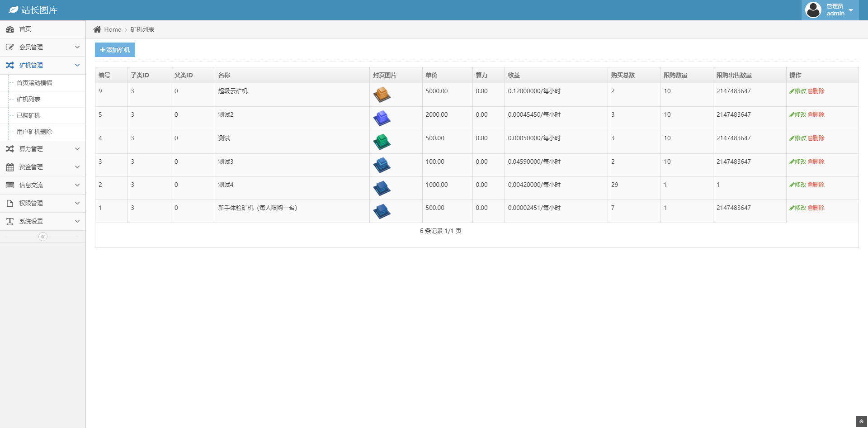Screen dimensions: 868x428
Task: Click the home icon in breadcrumb
Action: coord(97,29)
